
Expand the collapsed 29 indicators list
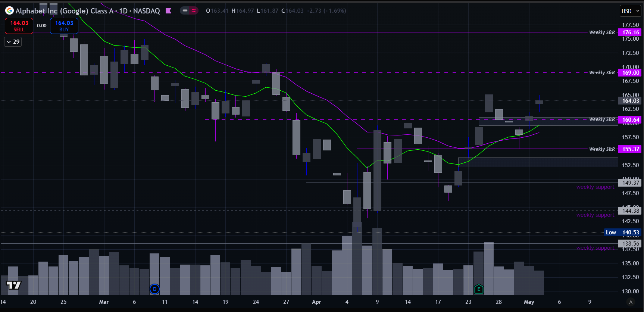tap(13, 42)
